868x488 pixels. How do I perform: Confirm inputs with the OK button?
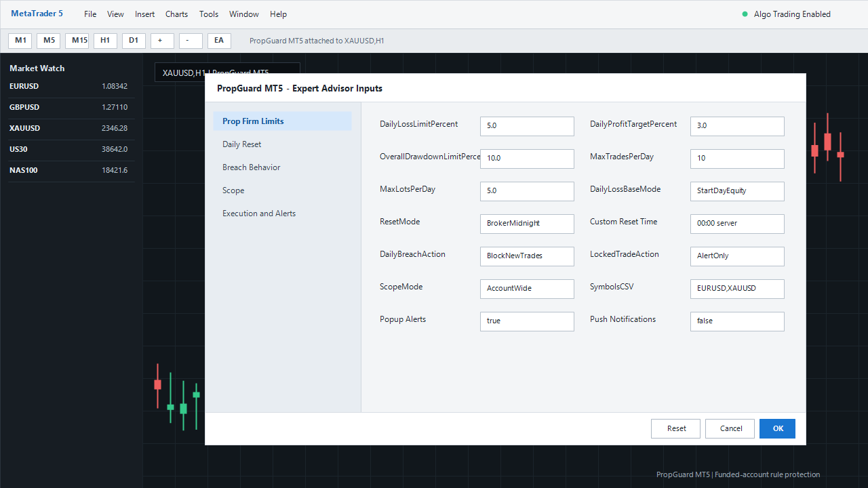778,428
